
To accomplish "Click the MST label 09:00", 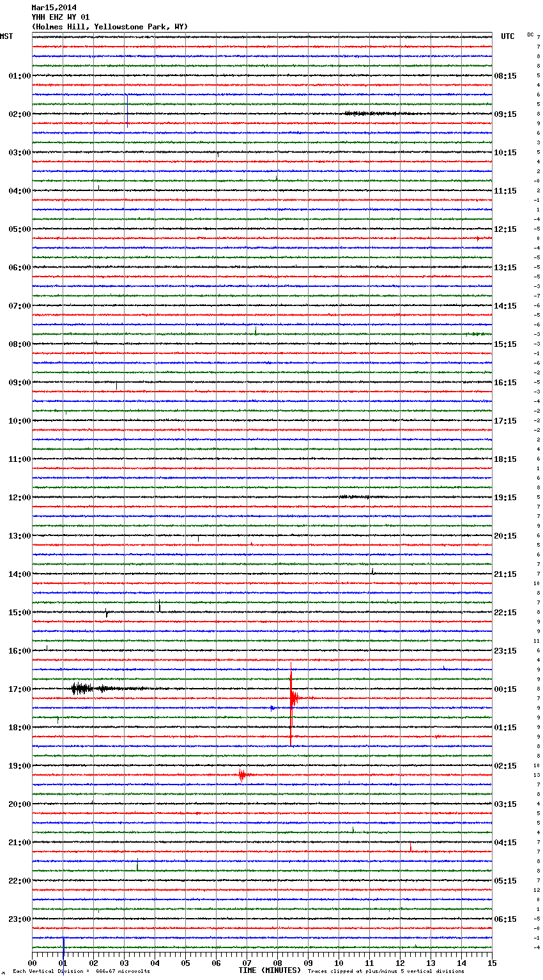I will pos(20,383).
